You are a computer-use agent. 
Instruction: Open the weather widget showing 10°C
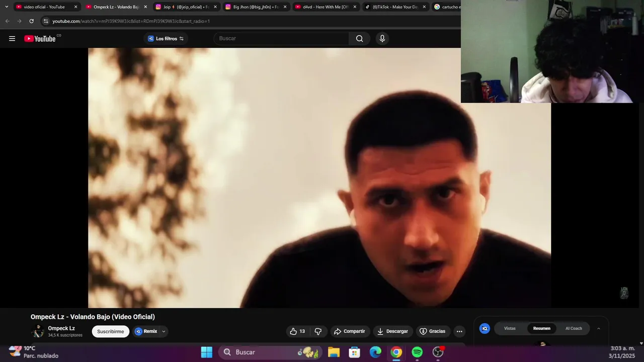coord(34,352)
